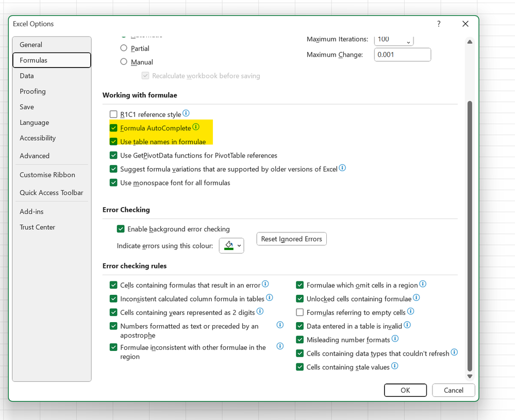Close the Excel Options dialog
Image resolution: width=515 pixels, height=420 pixels.
(x=466, y=24)
